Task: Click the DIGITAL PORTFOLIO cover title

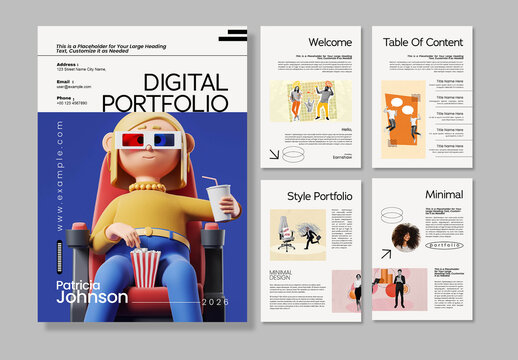Action: (x=165, y=93)
